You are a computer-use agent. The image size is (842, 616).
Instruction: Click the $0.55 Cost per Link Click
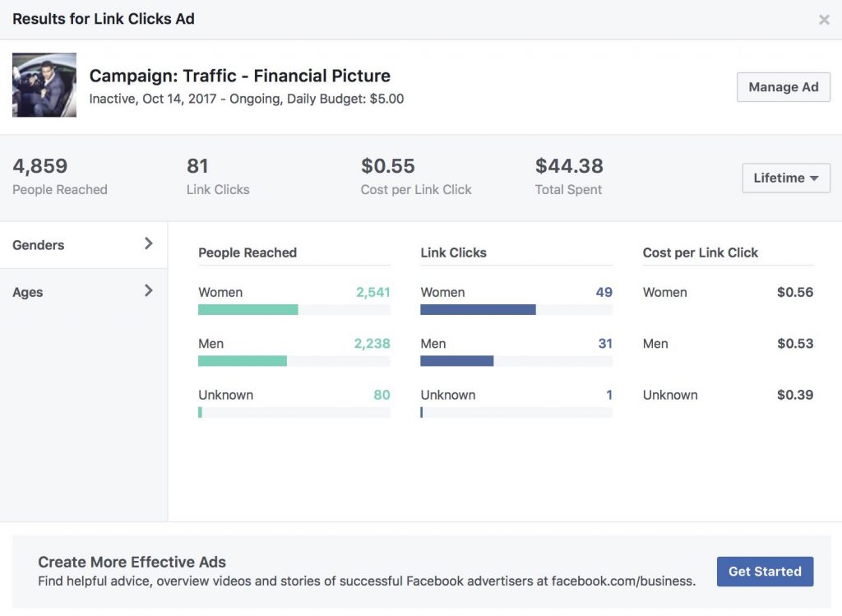(x=388, y=166)
